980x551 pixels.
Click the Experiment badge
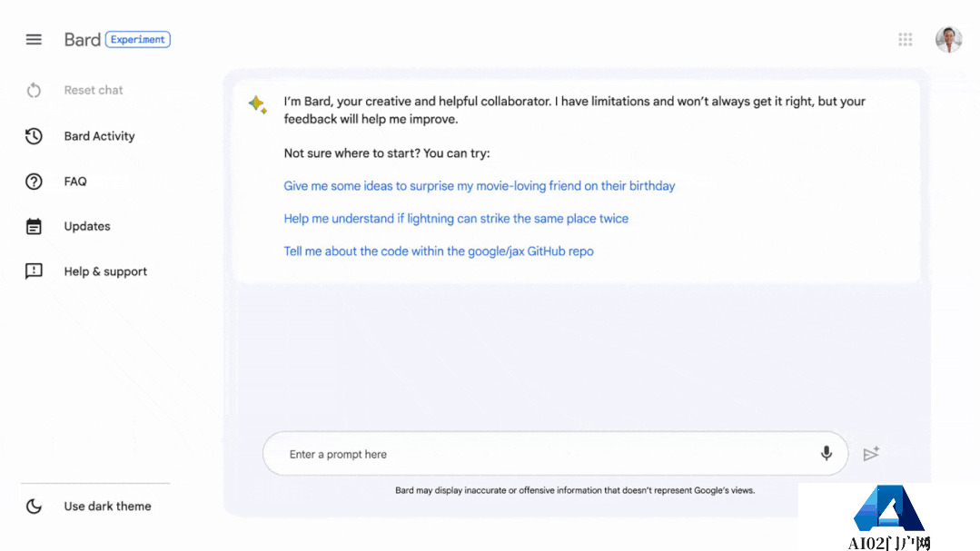click(137, 39)
